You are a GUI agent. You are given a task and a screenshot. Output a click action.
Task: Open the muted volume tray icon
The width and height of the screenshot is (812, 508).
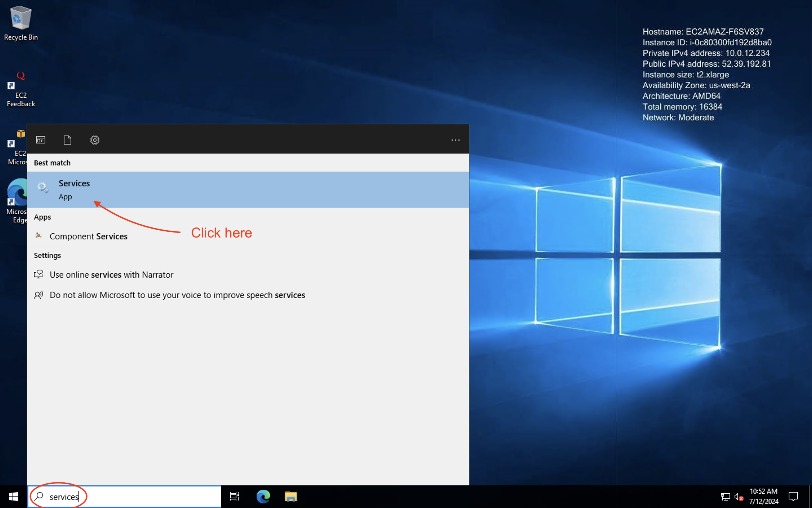click(738, 497)
